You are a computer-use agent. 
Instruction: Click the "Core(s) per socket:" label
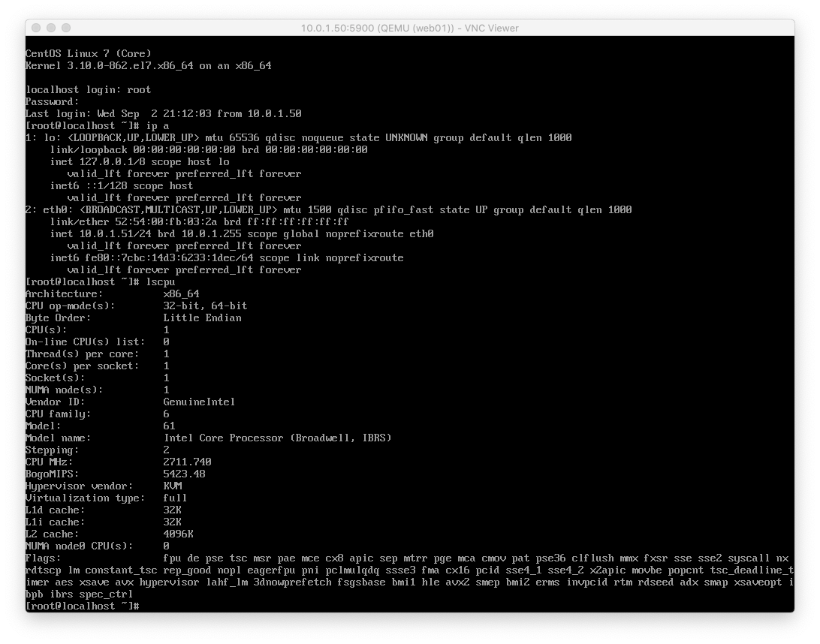coord(82,366)
